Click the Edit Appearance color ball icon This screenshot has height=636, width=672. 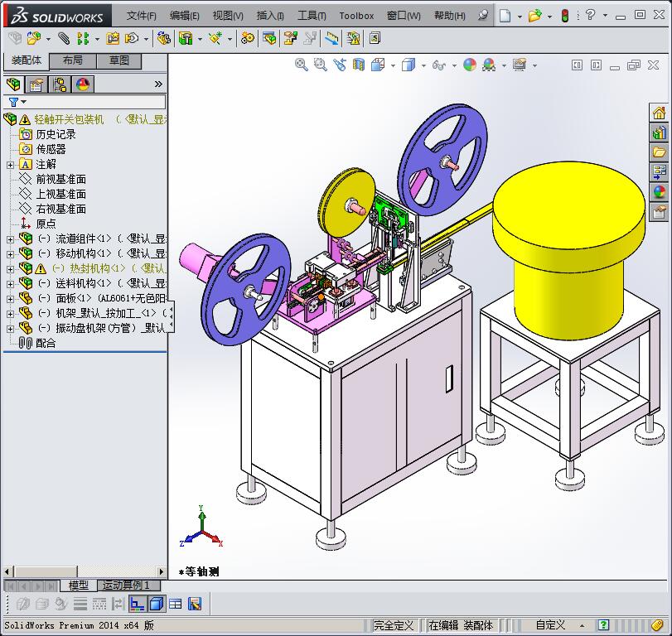pyautogui.click(x=470, y=65)
